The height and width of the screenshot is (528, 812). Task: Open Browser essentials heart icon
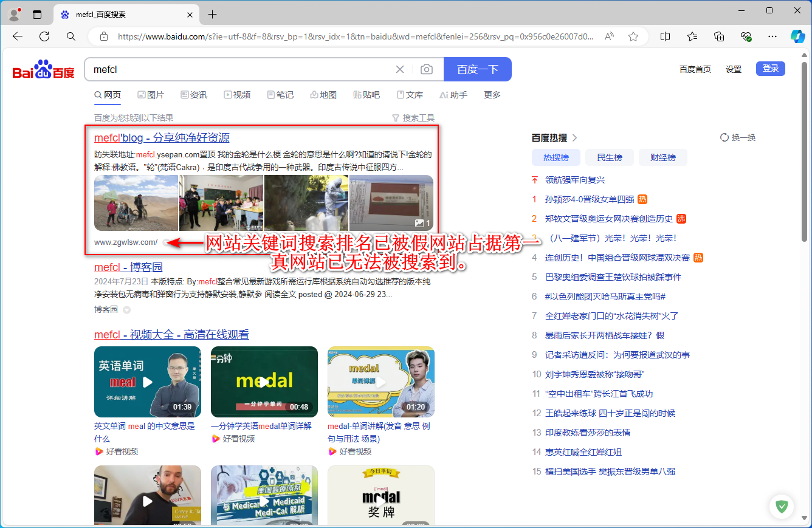pos(746,36)
